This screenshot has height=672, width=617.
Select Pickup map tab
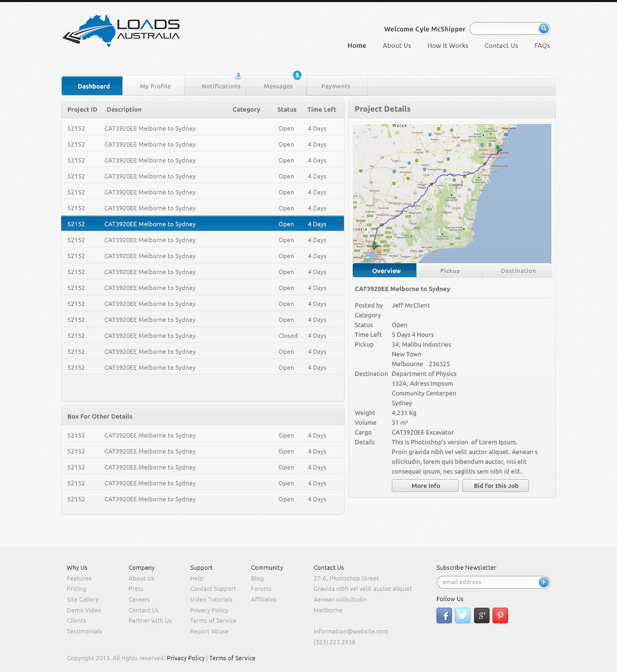[x=450, y=270]
